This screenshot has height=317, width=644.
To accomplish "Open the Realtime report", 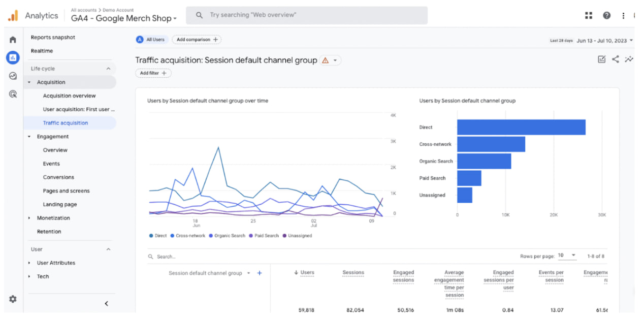I will click(x=42, y=51).
